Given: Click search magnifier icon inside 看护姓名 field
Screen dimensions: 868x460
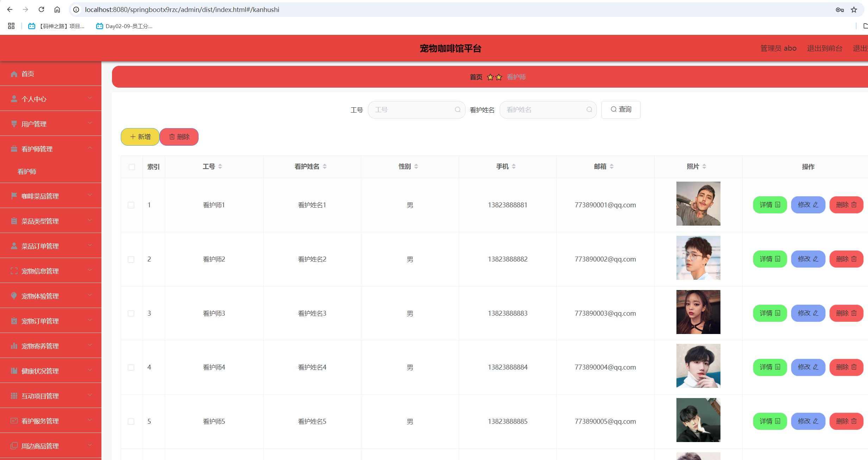Looking at the screenshot, I should [x=589, y=110].
